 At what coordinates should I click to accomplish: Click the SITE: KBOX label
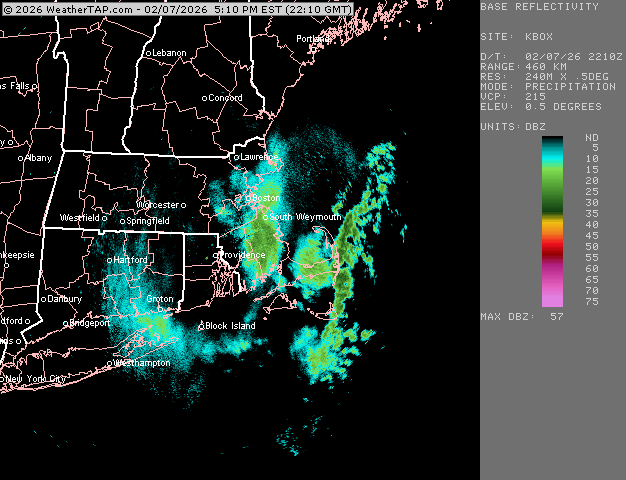517,35
